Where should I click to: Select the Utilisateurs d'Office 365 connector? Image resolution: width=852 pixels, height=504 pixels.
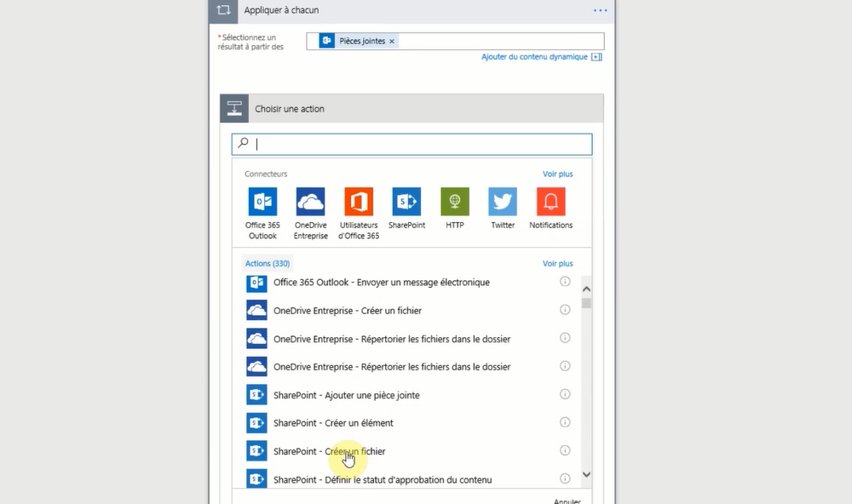pos(359,202)
